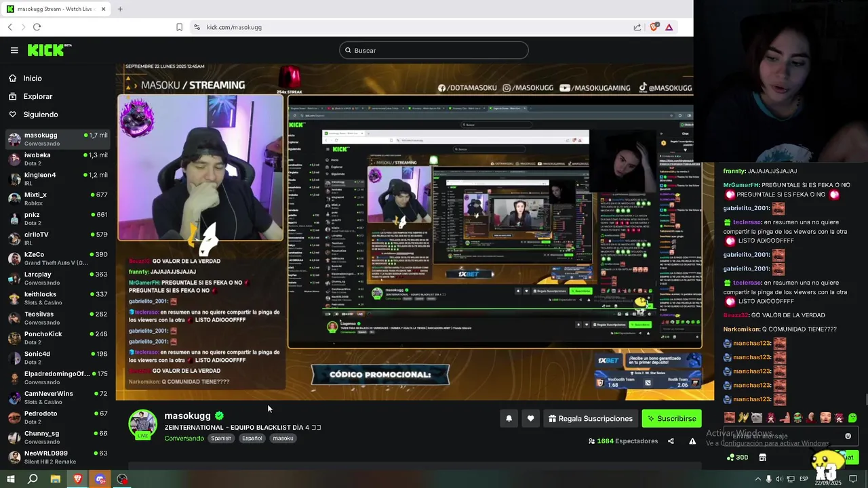868x488 pixels.
Task: Open ESP keyboard language switcher
Action: point(804,479)
